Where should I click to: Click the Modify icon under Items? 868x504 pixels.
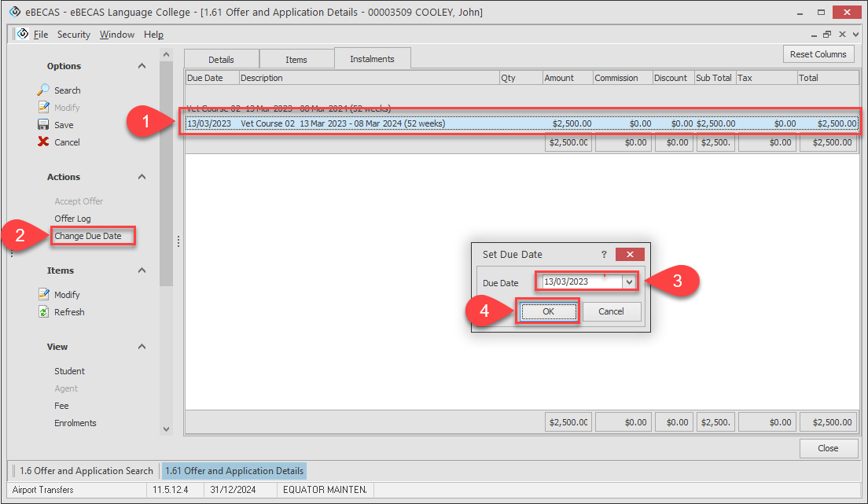click(x=44, y=295)
